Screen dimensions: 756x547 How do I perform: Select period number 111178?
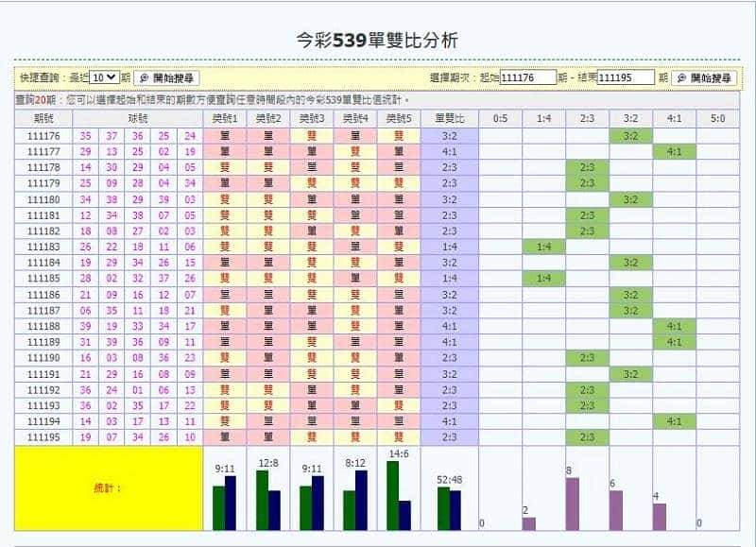click(43, 168)
